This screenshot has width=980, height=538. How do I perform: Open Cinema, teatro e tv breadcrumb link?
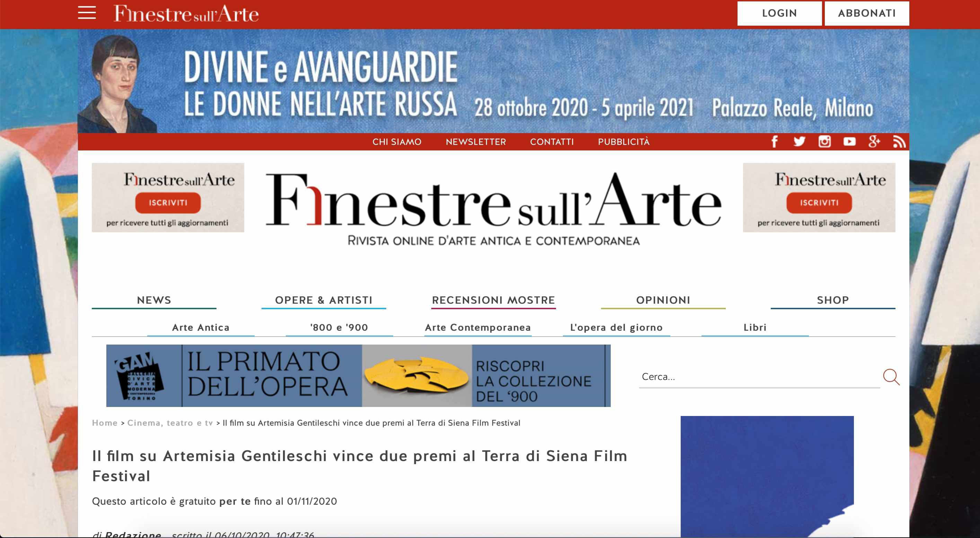170,423
